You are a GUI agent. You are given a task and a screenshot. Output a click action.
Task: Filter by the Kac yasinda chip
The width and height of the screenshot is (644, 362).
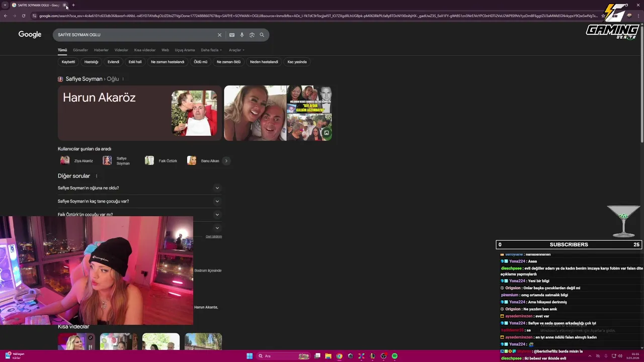[297, 62]
